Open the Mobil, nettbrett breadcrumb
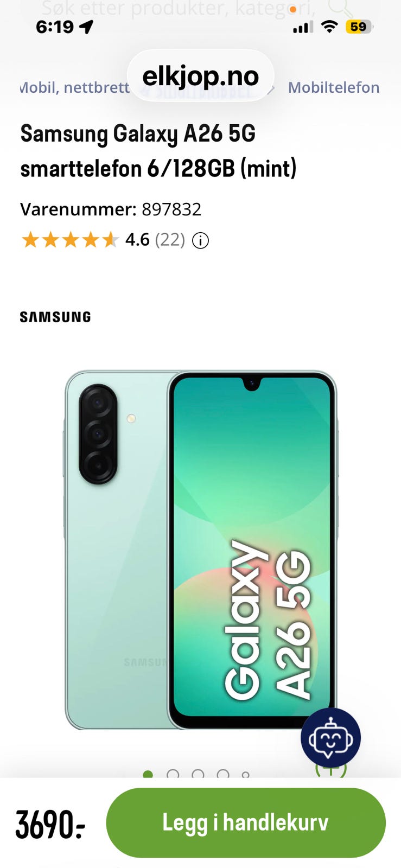This screenshot has width=401, height=868. pos(75,87)
